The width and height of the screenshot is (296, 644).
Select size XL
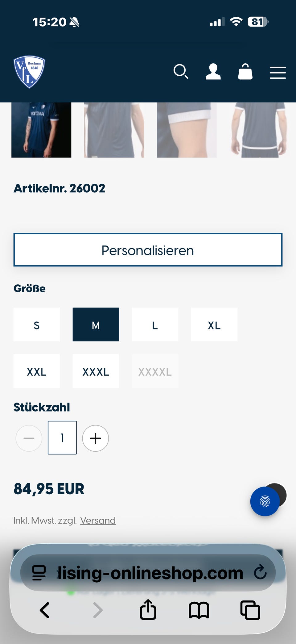point(214,324)
